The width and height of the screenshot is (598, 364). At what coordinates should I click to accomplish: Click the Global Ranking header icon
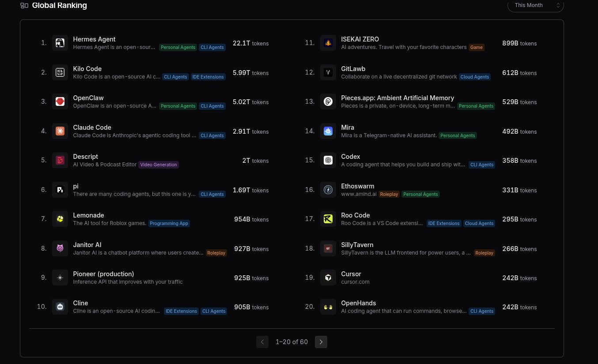tap(24, 5)
